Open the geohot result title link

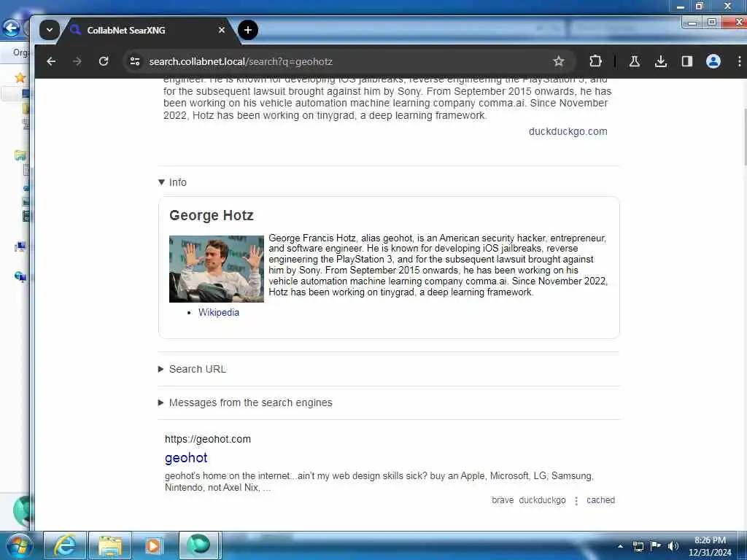point(186,458)
